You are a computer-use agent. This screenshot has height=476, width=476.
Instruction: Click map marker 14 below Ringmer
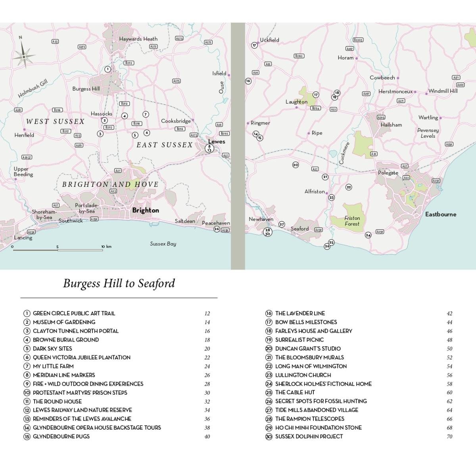[x=256, y=134]
